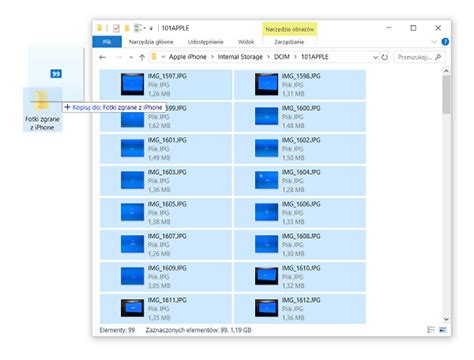The image size is (474, 360).
Task: Expand the ribbon with the chevron
Action: coord(434,42)
